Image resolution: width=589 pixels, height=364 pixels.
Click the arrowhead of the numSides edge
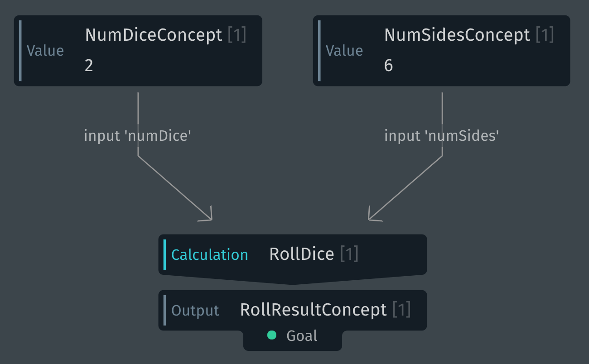[x=371, y=218]
